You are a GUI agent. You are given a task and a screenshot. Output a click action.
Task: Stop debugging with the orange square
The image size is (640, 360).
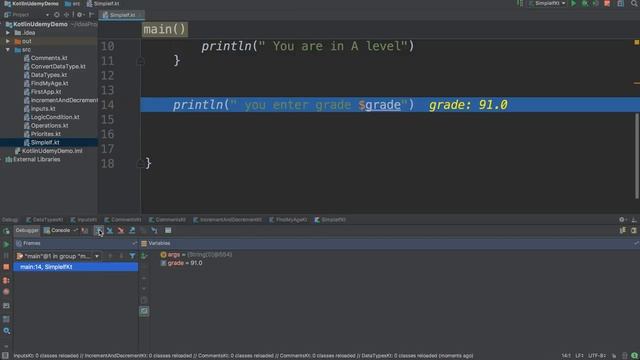(x=6, y=267)
